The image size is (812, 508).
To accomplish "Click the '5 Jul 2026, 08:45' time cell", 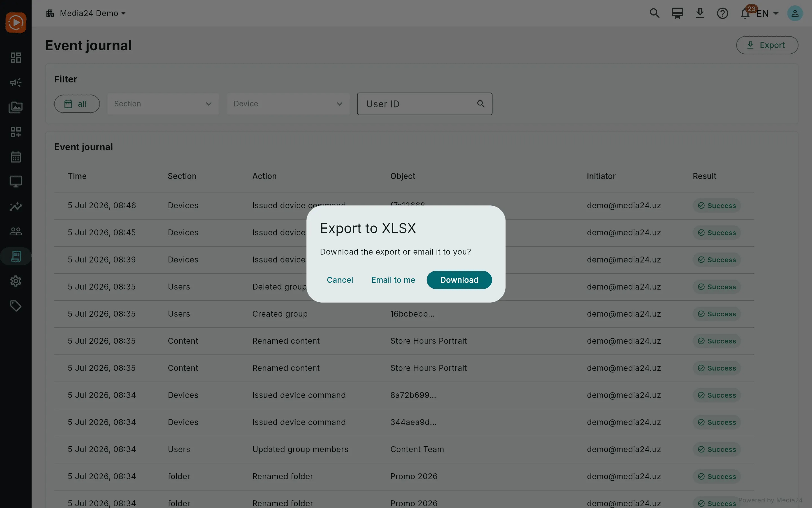I will click(102, 233).
